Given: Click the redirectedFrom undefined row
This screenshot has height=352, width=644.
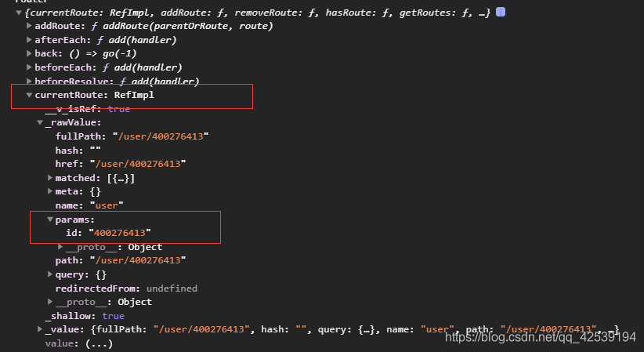Looking at the screenshot, I should (126, 288).
